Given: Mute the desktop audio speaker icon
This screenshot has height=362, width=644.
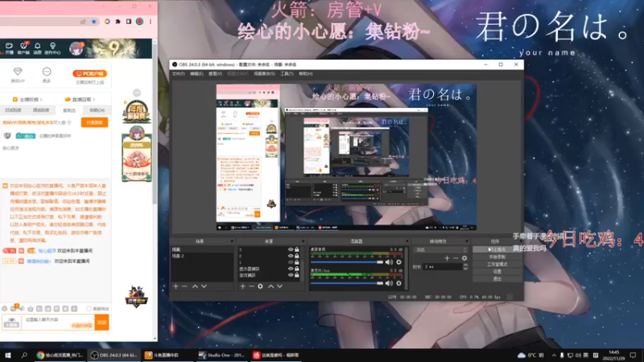Looking at the screenshot, I should pos(389,262).
